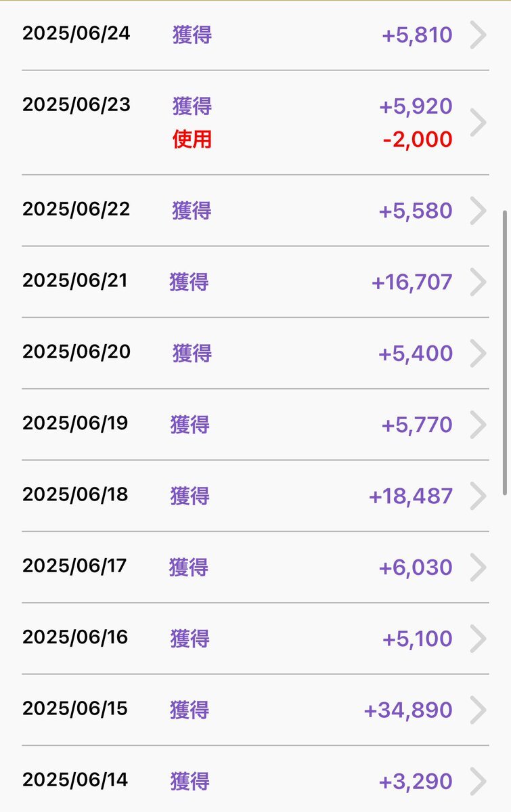Open arrow icon next to +18,487
This screenshot has height=812, width=511.
(479, 496)
